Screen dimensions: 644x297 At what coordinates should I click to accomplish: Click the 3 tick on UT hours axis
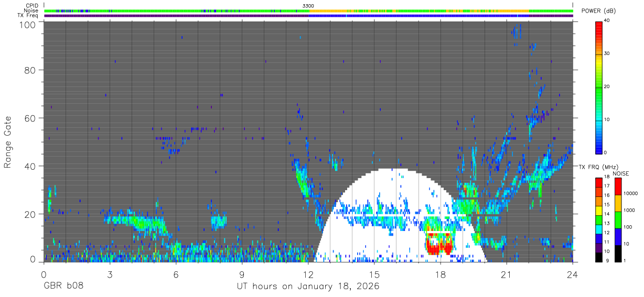click(110, 274)
